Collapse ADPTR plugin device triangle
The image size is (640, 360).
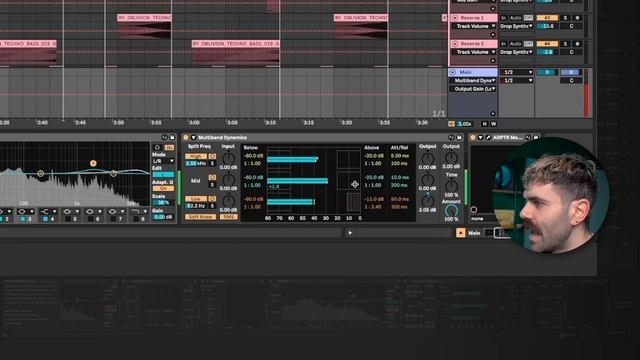tap(480, 138)
